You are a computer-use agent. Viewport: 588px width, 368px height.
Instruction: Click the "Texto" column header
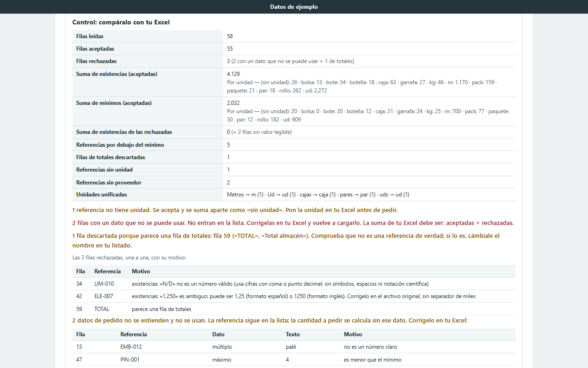(x=293, y=334)
